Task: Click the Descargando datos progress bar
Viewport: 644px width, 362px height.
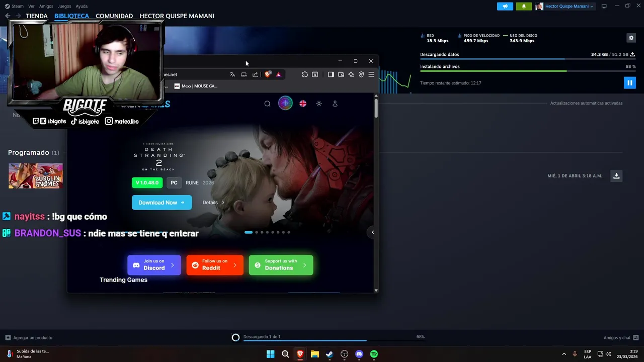Action: [528, 59]
